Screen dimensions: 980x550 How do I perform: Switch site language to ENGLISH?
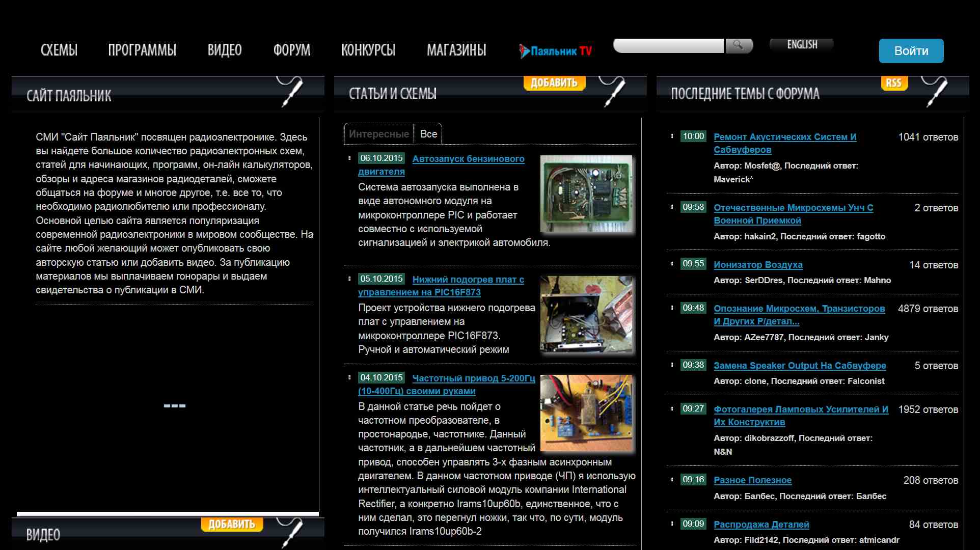[801, 45]
